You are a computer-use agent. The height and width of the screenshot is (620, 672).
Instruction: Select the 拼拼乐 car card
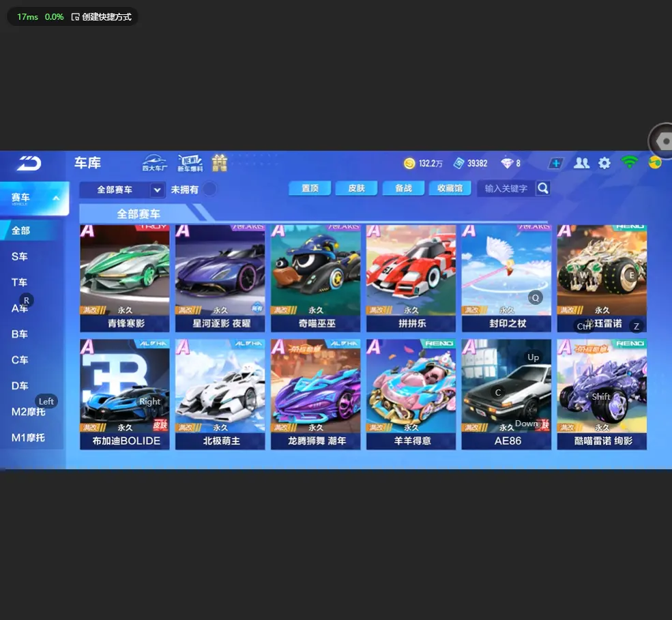[411, 278]
